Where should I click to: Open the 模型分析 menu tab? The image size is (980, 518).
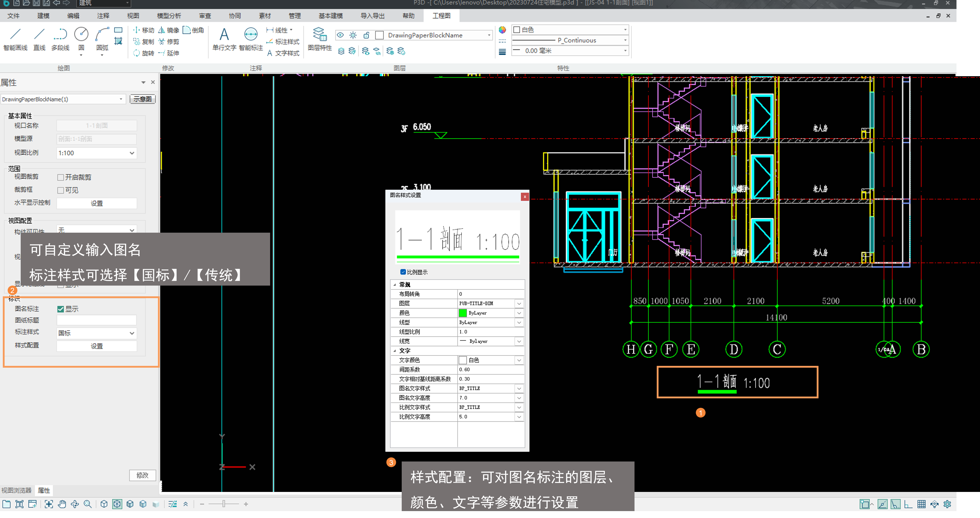click(x=169, y=16)
